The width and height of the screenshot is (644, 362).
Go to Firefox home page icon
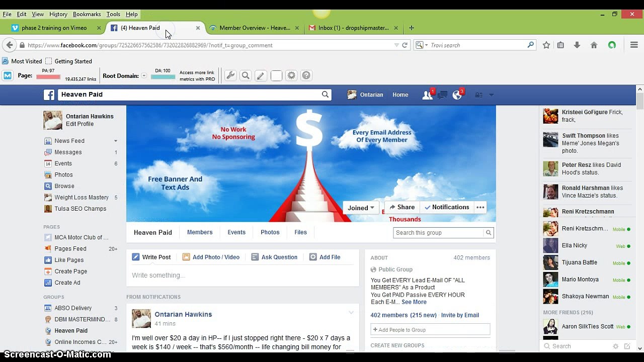tap(594, 45)
